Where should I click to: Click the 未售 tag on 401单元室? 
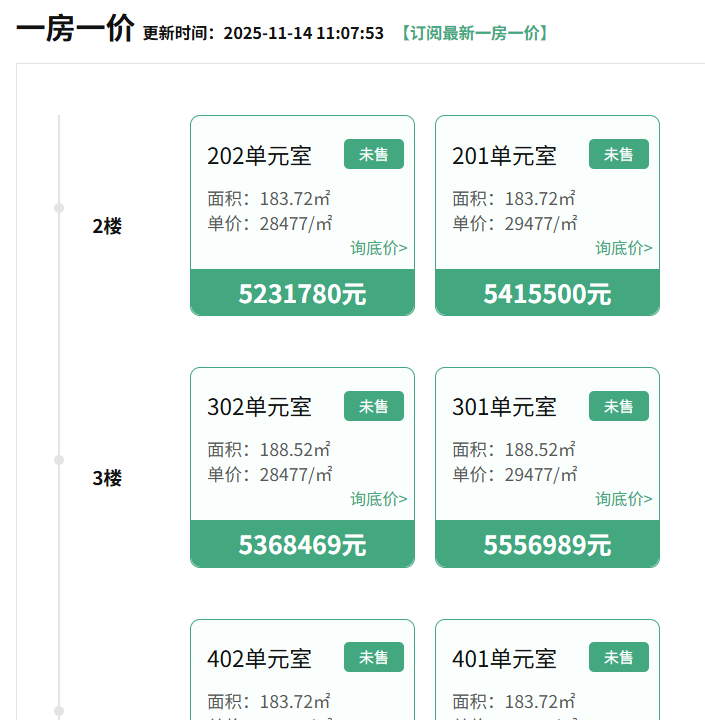click(619, 657)
